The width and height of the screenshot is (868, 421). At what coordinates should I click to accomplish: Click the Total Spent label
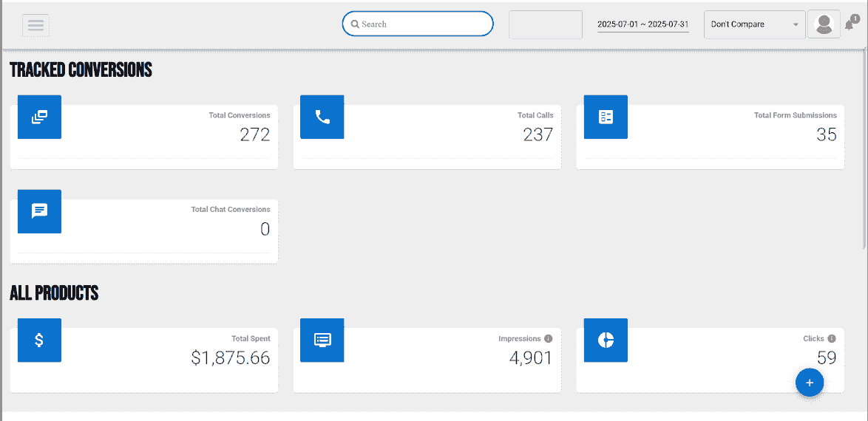coord(251,338)
